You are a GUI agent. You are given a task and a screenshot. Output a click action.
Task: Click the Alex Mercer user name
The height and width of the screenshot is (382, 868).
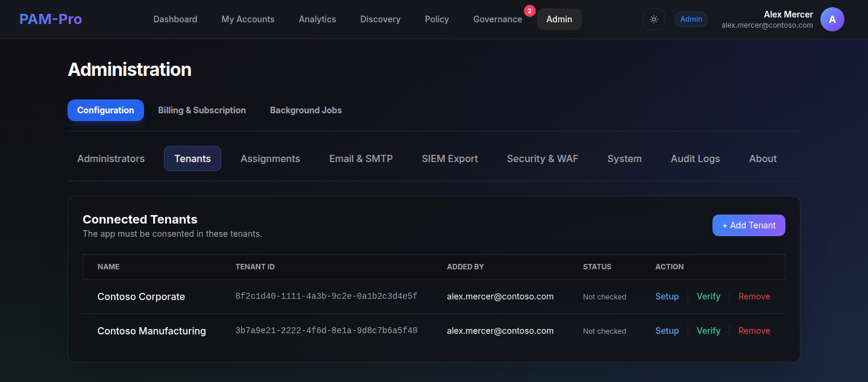click(x=788, y=14)
